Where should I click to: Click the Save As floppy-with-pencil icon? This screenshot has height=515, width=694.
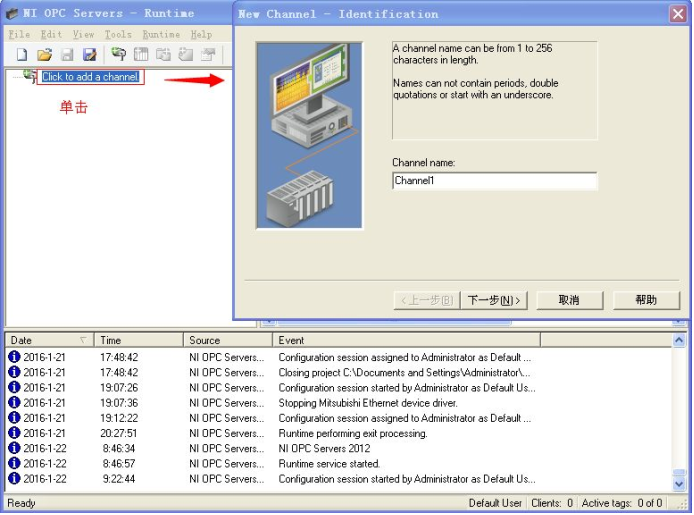point(90,54)
